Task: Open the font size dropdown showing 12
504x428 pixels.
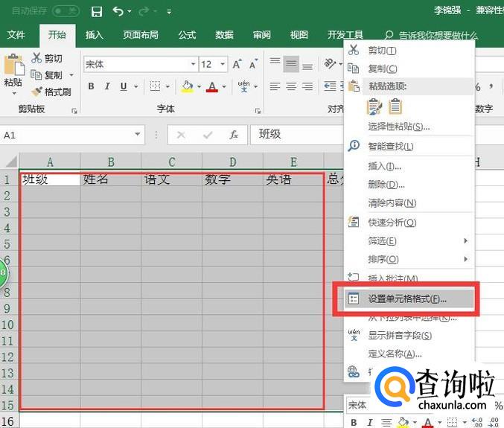Action: pos(224,65)
